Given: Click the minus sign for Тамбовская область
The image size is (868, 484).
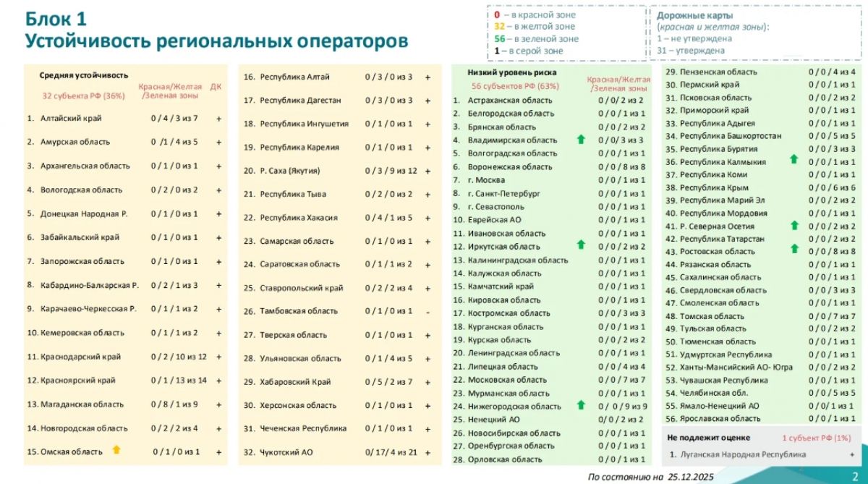Looking at the screenshot, I should click(x=427, y=311).
